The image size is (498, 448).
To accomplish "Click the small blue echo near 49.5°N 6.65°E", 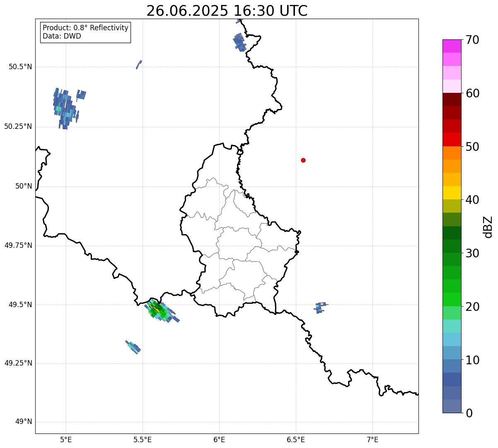I will pos(320,307).
